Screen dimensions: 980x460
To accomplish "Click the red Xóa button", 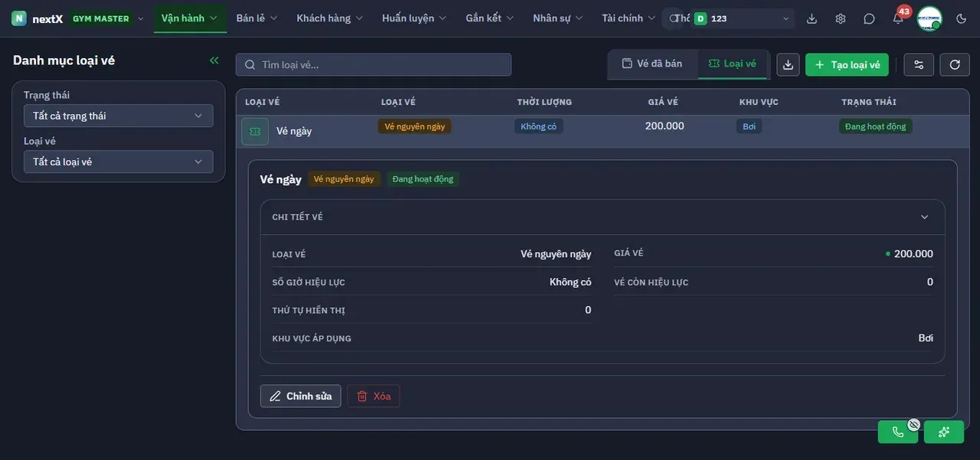I will point(374,396).
